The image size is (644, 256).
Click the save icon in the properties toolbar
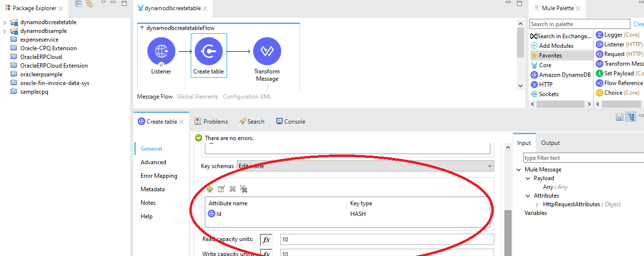(619, 117)
